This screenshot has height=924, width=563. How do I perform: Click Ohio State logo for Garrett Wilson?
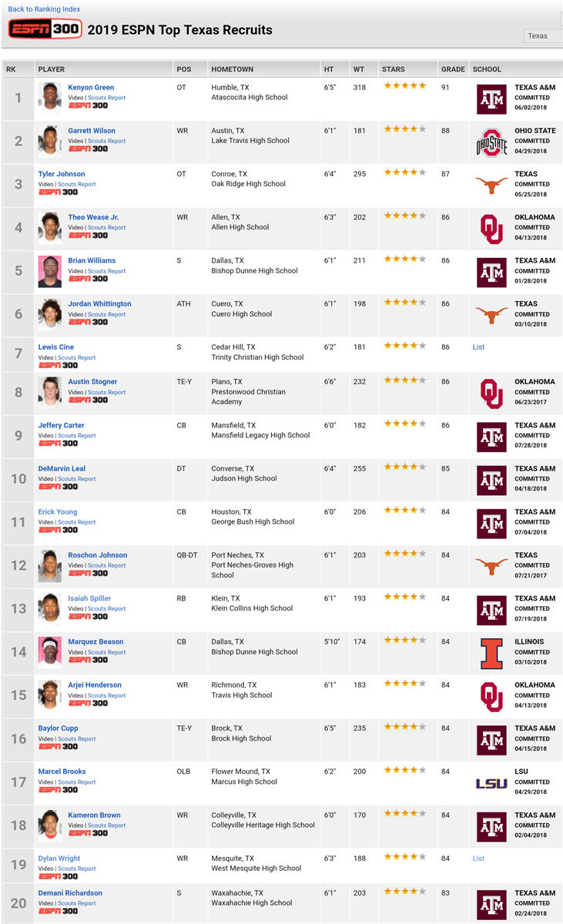tap(491, 143)
